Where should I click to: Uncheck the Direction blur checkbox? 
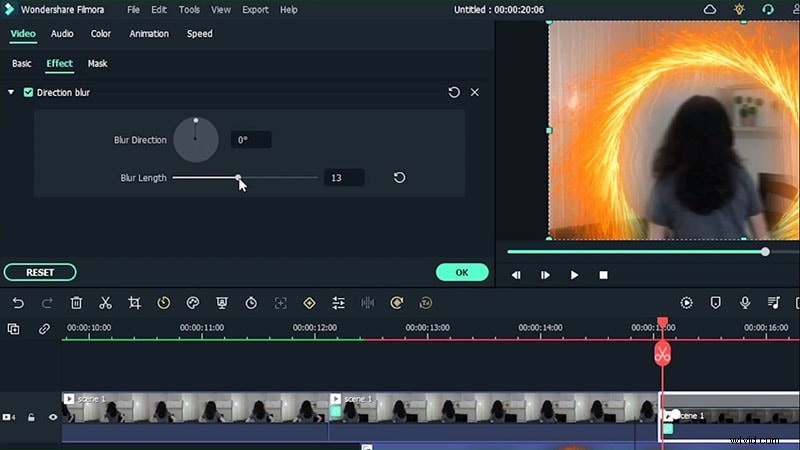tap(28, 92)
